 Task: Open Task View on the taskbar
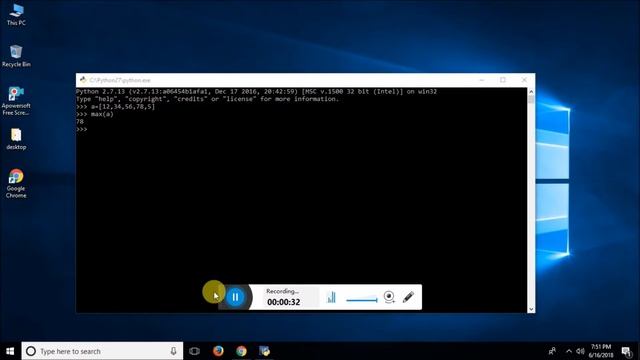tap(194, 351)
